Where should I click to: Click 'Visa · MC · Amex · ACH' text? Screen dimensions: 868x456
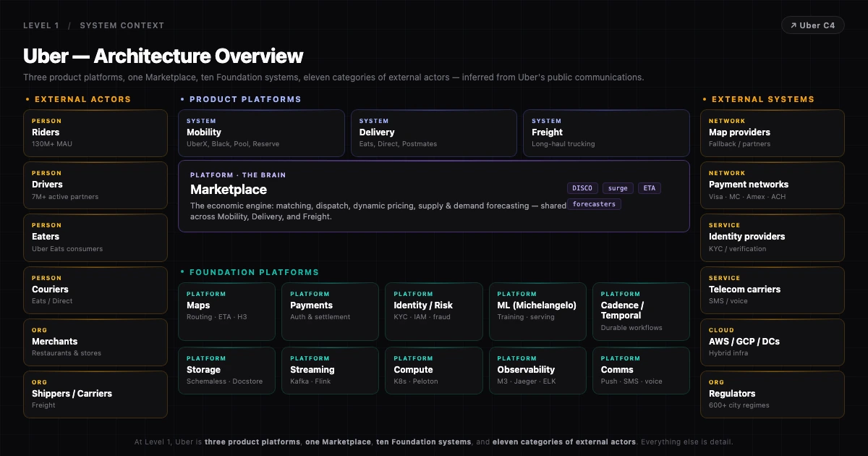(747, 197)
